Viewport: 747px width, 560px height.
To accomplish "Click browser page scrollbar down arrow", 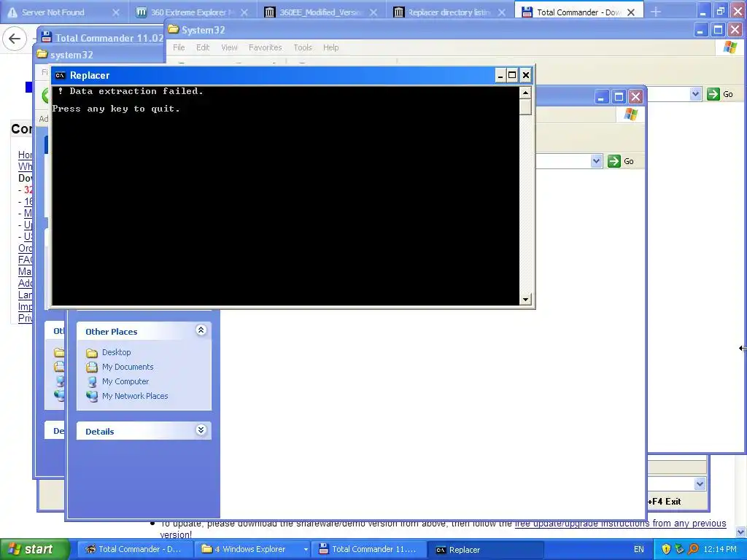I will (741, 532).
